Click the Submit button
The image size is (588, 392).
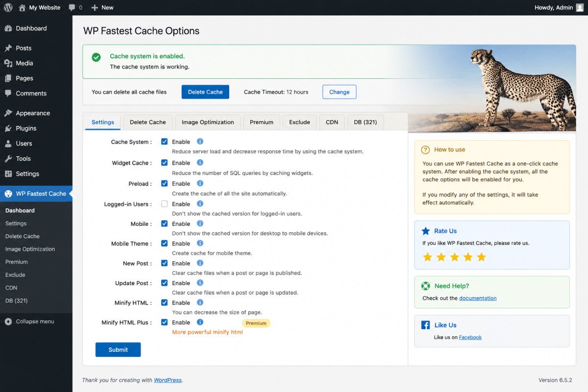(118, 349)
